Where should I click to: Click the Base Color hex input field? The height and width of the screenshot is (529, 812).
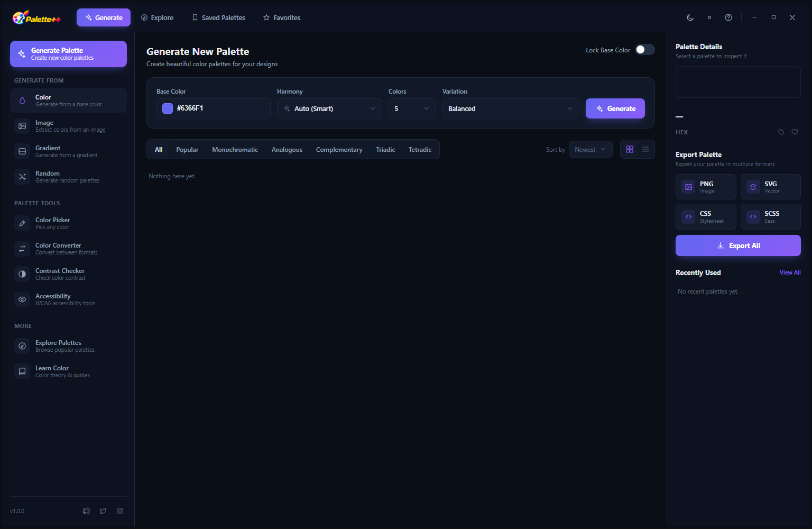[214, 108]
